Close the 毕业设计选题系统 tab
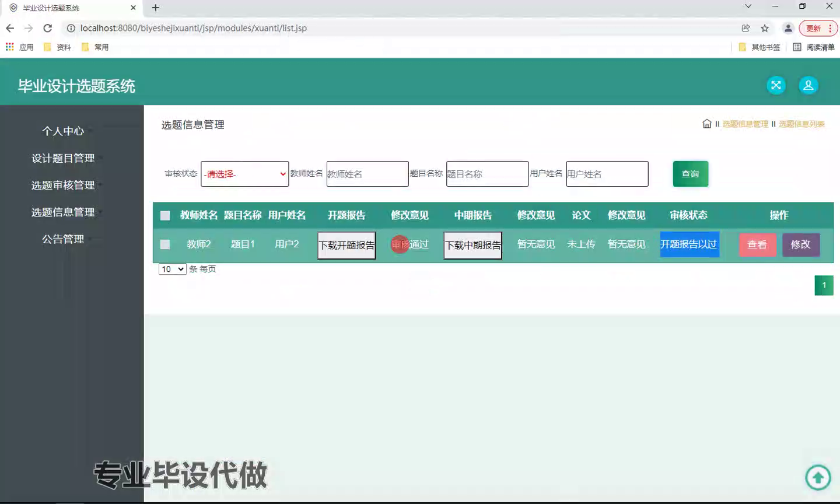Screen dimensions: 840x504 133,8
